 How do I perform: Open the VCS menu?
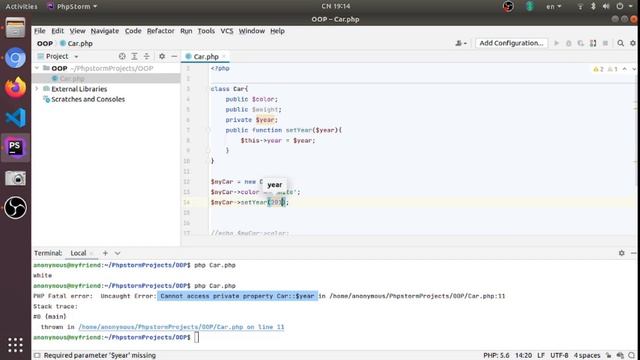(x=227, y=31)
